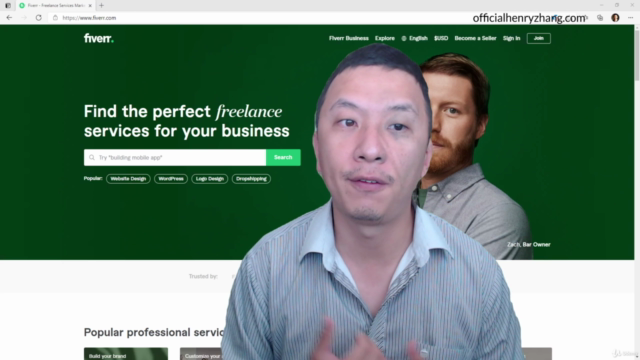Click the Sign In link
The width and height of the screenshot is (640, 360).
(511, 38)
